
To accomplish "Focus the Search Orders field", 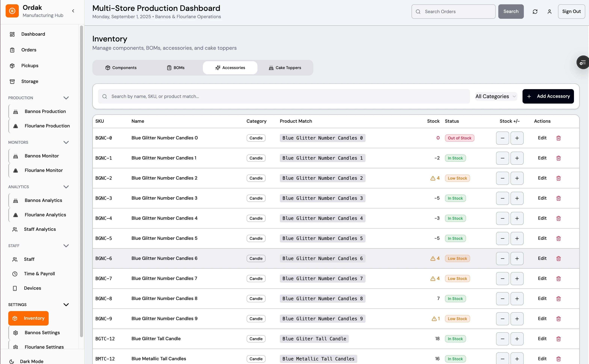I will (453, 12).
